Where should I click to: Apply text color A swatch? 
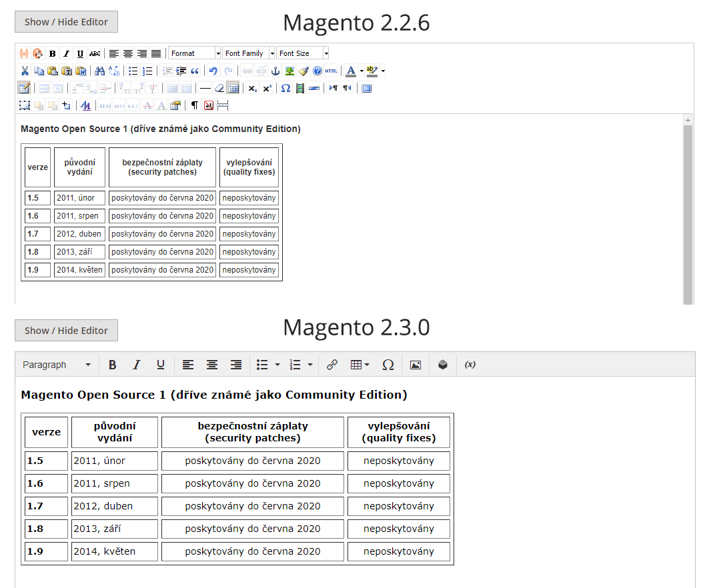click(x=350, y=71)
